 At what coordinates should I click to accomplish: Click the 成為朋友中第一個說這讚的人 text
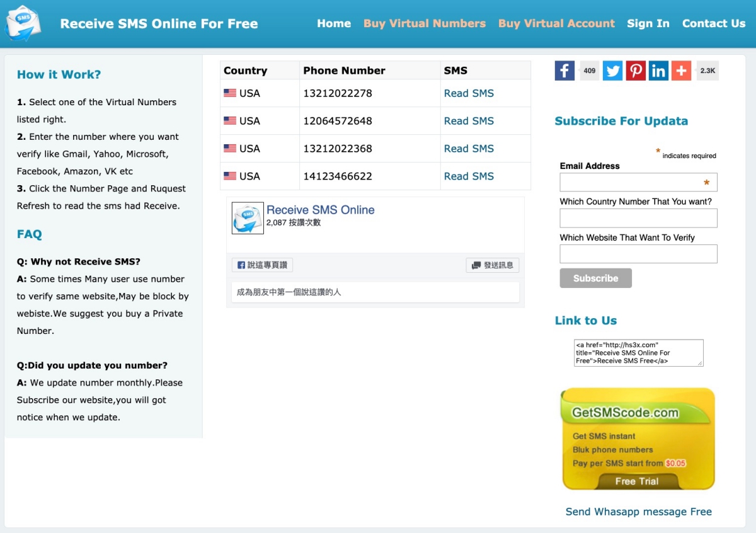click(x=289, y=292)
